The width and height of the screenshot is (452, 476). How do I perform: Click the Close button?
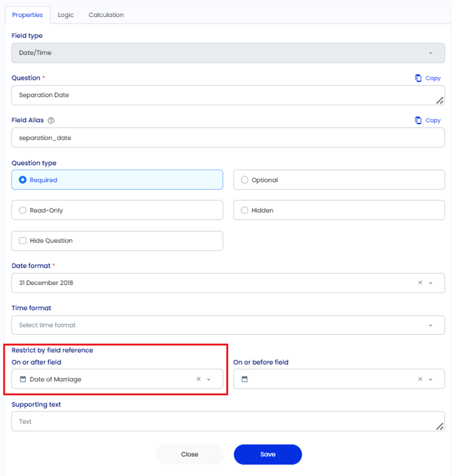(x=190, y=454)
